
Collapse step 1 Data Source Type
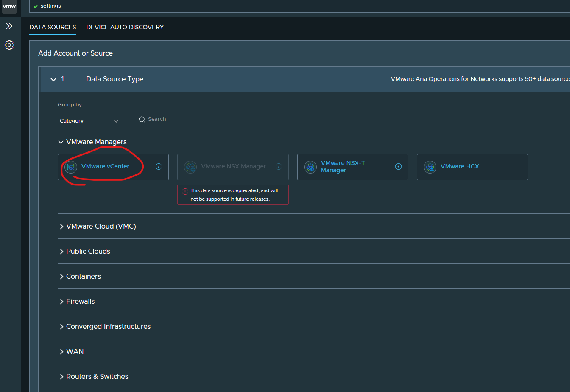pos(53,79)
